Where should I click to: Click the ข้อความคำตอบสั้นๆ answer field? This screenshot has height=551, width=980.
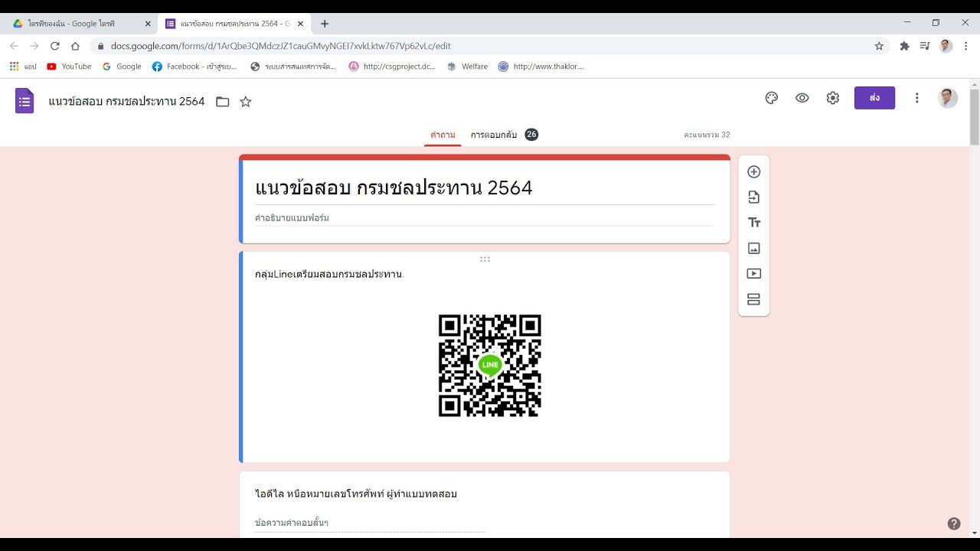(x=370, y=523)
